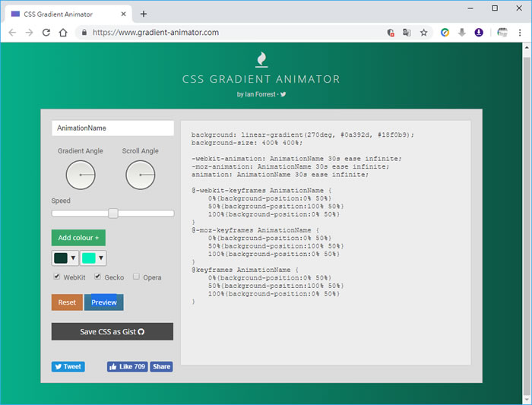Screen dimensions: 532x405
Task: Click the gray download arrow extension icon
Action: tap(462, 33)
